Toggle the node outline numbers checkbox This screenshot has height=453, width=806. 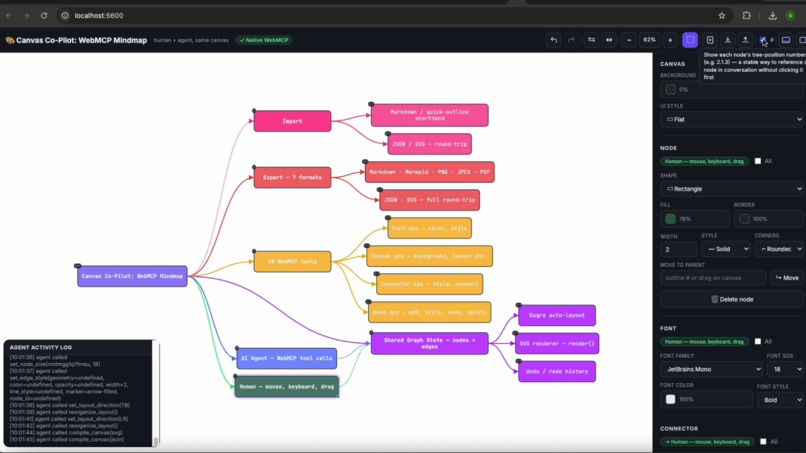pos(763,40)
